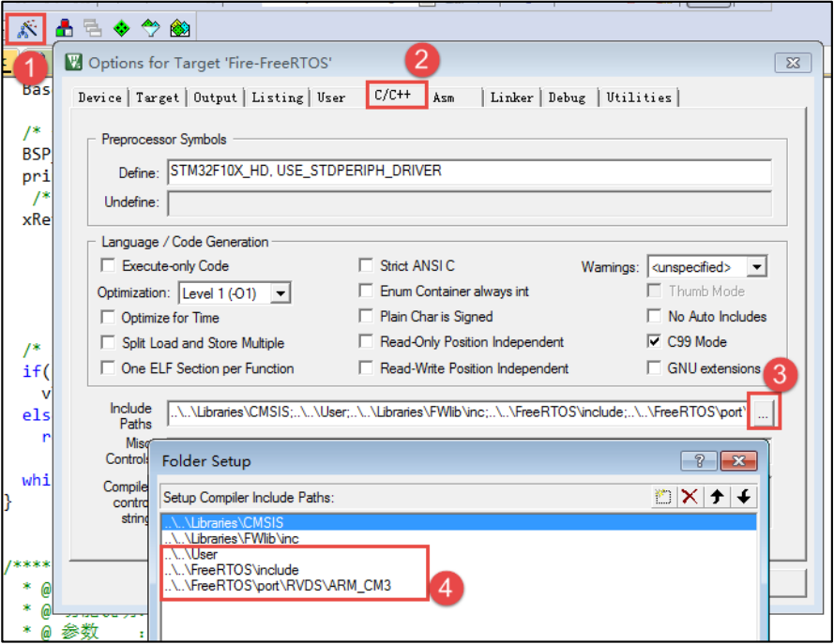Image resolution: width=834 pixels, height=644 pixels.
Task: Click the grayed multi-project stack icon
Action: pos(93,27)
